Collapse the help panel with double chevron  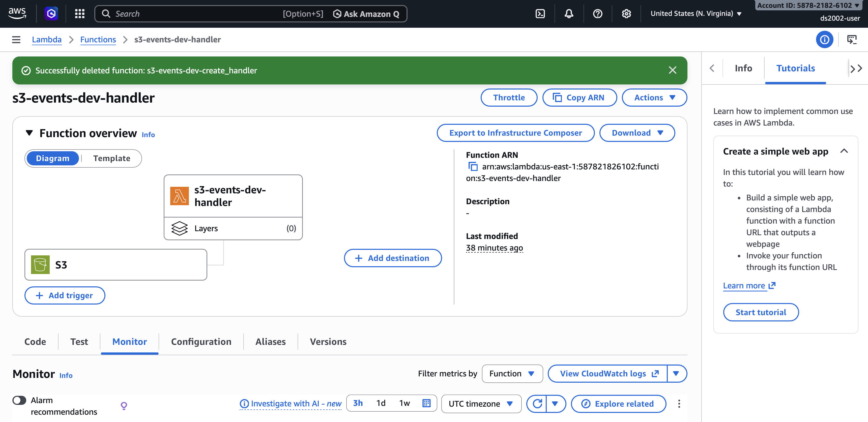pyautogui.click(x=856, y=69)
